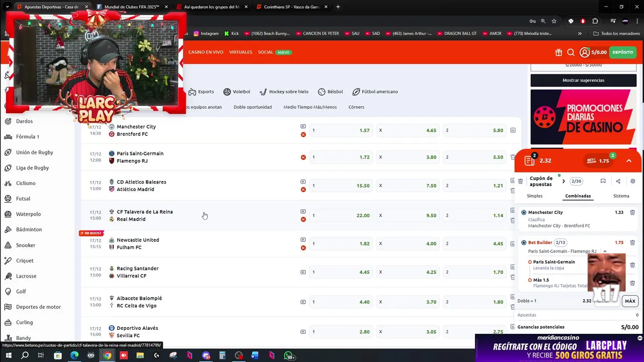Screen dimensions: 644x362
Task: Open Unión de Rugby in sidebar
Action: [x=34, y=152]
